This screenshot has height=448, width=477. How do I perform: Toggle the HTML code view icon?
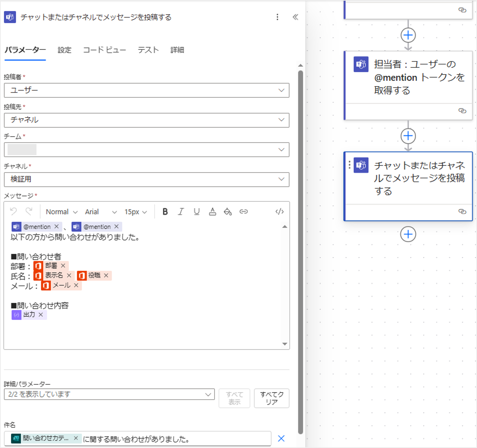pyautogui.click(x=279, y=212)
